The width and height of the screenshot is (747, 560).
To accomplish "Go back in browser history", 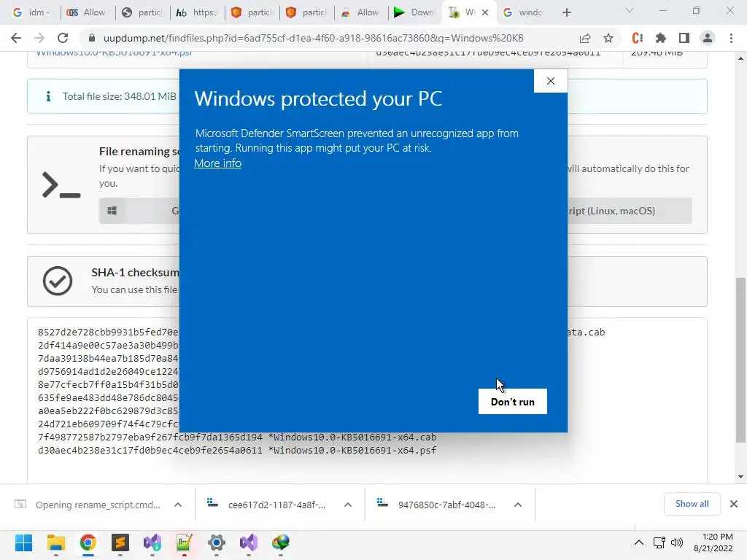I will [x=16, y=38].
